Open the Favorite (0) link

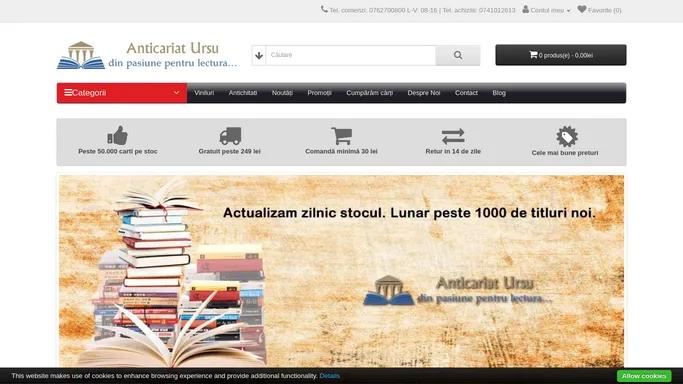599,10
